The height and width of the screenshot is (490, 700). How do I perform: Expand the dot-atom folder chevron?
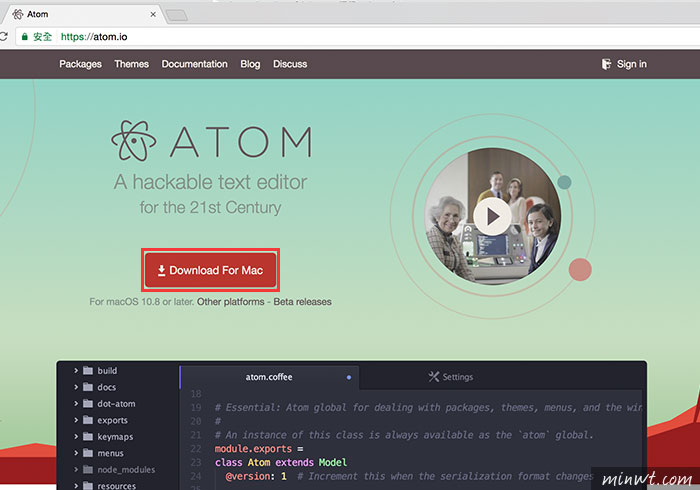click(x=76, y=403)
